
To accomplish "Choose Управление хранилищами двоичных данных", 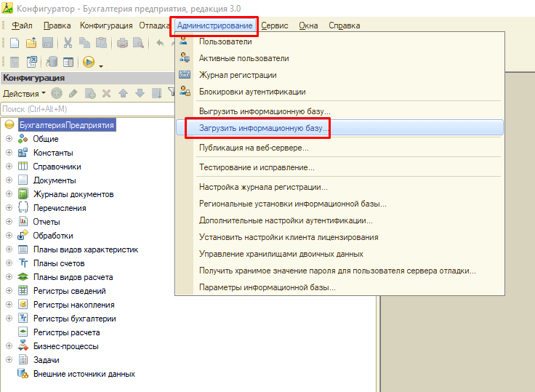I will (340, 254).
